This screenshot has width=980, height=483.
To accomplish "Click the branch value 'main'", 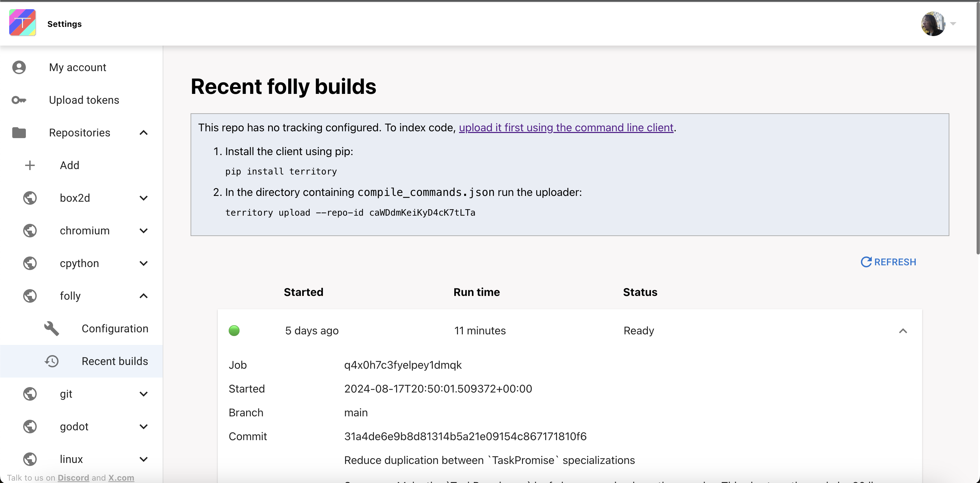I will (x=356, y=413).
